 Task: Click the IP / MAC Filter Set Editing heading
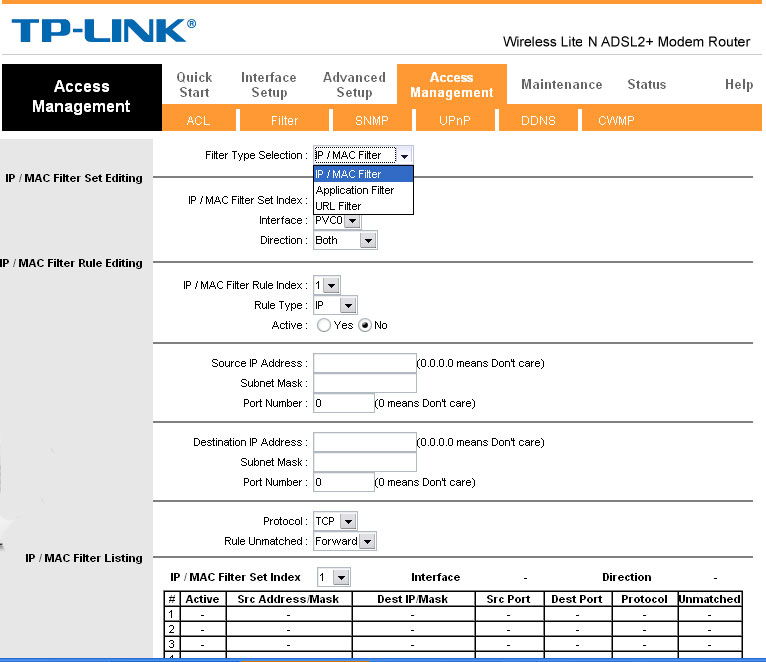click(x=74, y=178)
